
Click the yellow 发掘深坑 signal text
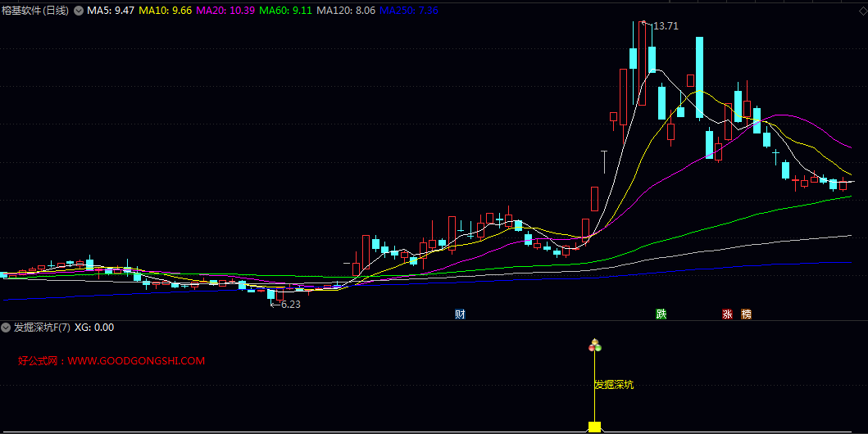pyautogui.click(x=614, y=384)
